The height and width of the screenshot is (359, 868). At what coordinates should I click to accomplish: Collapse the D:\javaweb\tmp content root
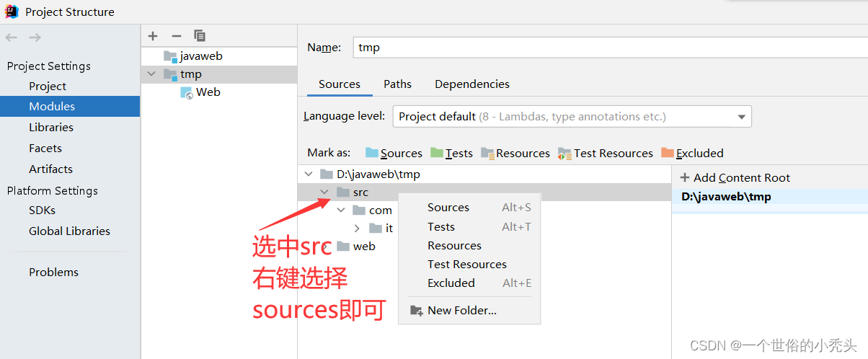coord(309,174)
